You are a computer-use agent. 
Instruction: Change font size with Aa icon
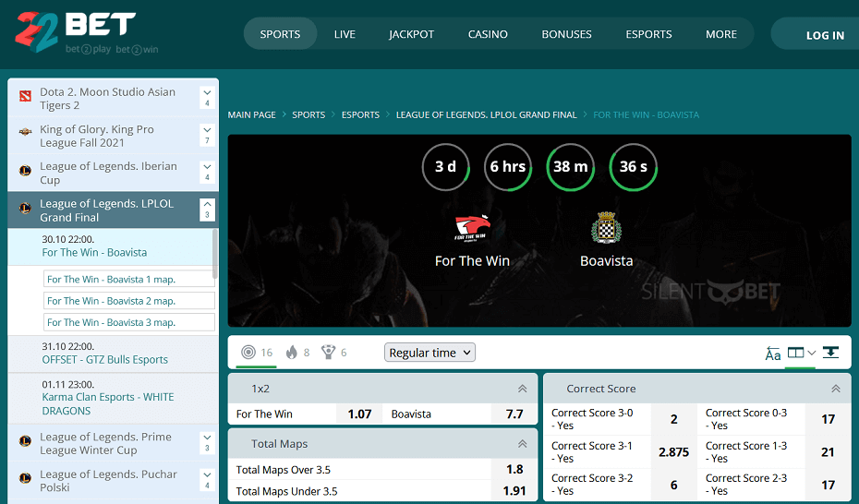773,354
